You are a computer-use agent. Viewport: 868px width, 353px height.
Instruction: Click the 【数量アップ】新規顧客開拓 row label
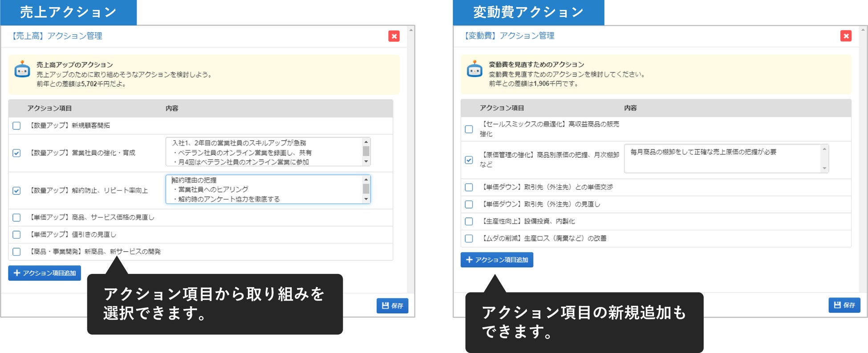tap(69, 125)
